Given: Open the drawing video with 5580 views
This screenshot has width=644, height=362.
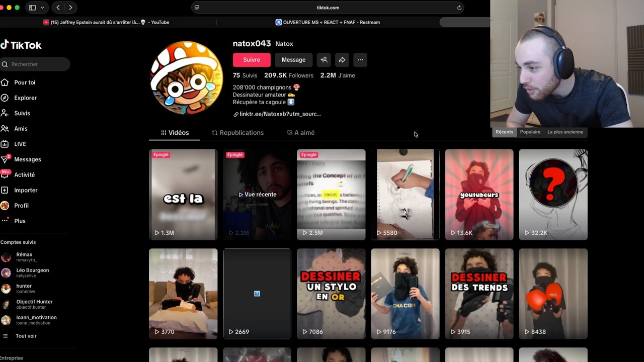Looking at the screenshot, I should click(405, 195).
